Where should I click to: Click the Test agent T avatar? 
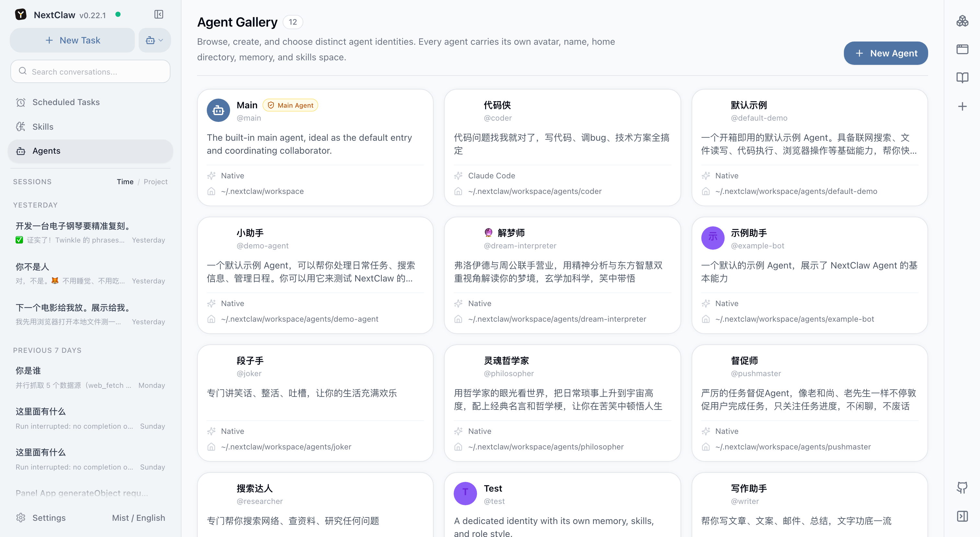point(465,493)
